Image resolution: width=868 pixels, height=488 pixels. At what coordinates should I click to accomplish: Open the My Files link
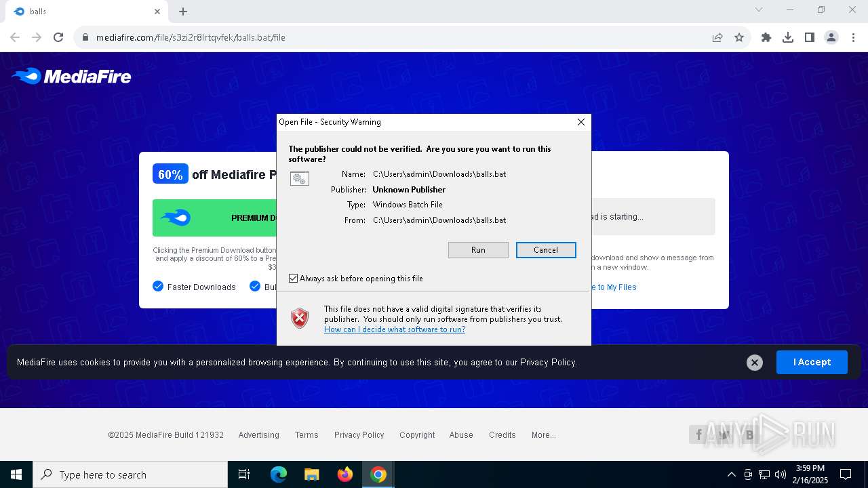tap(614, 287)
